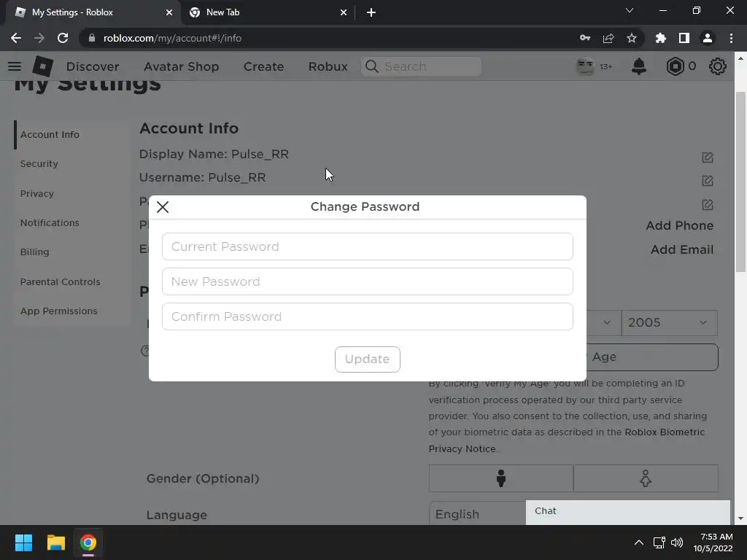Open the 2005 birth year dropdown

coord(669,323)
